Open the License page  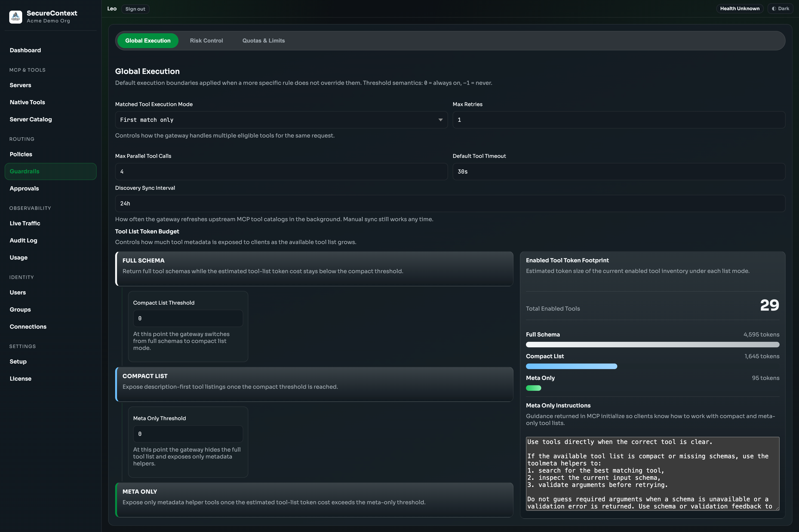(x=20, y=378)
